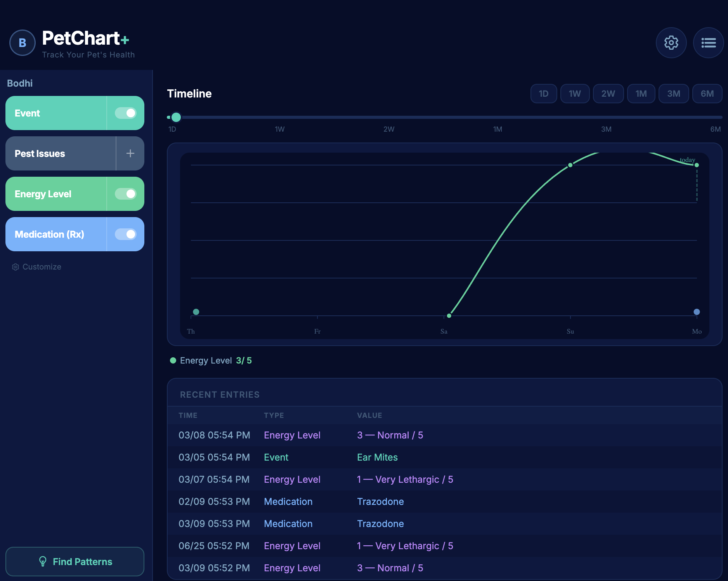Toggle off the Event tracker
The image size is (728, 581).
(x=125, y=113)
